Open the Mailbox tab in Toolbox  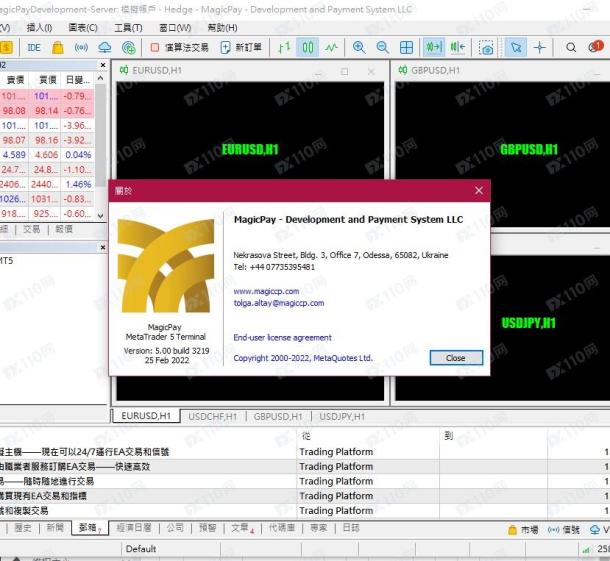pyautogui.click(x=90, y=528)
